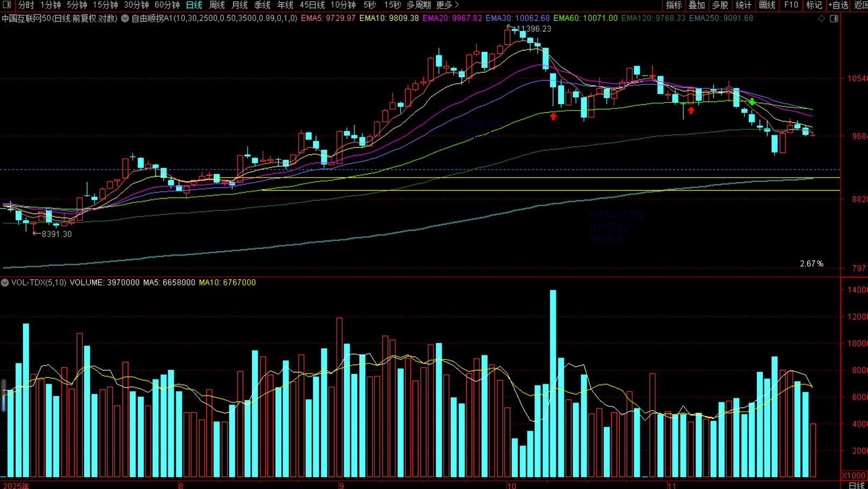This screenshot has height=489, width=868.
Task: Select the 5分钟 period
Action: pyautogui.click(x=77, y=5)
